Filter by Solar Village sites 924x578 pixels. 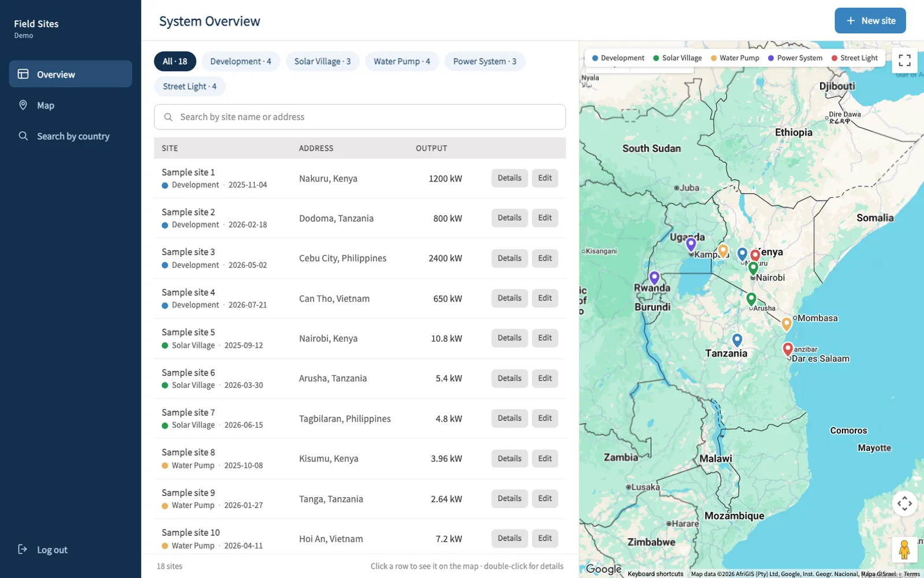tap(322, 61)
